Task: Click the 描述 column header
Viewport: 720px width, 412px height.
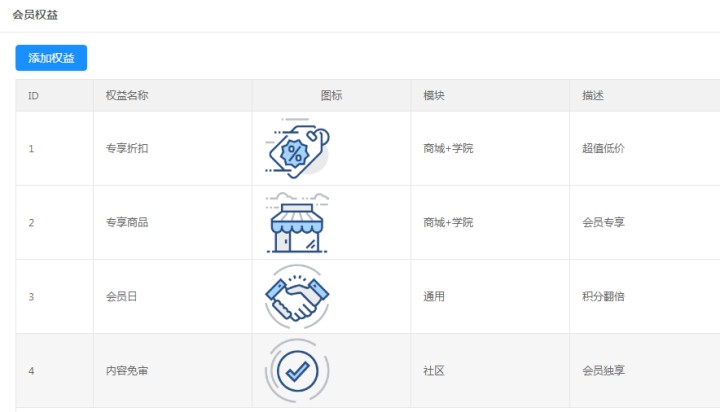Action: [x=593, y=96]
